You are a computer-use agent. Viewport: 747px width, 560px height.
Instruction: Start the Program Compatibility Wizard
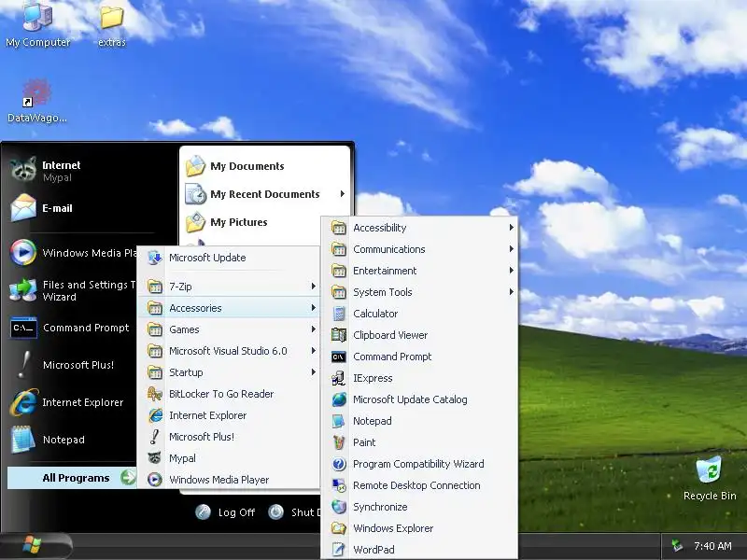pyautogui.click(x=419, y=464)
